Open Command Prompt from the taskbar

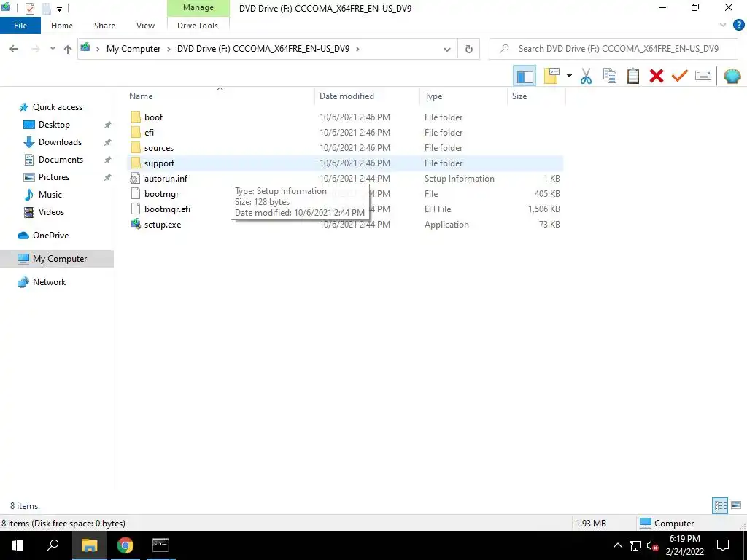pyautogui.click(x=160, y=545)
